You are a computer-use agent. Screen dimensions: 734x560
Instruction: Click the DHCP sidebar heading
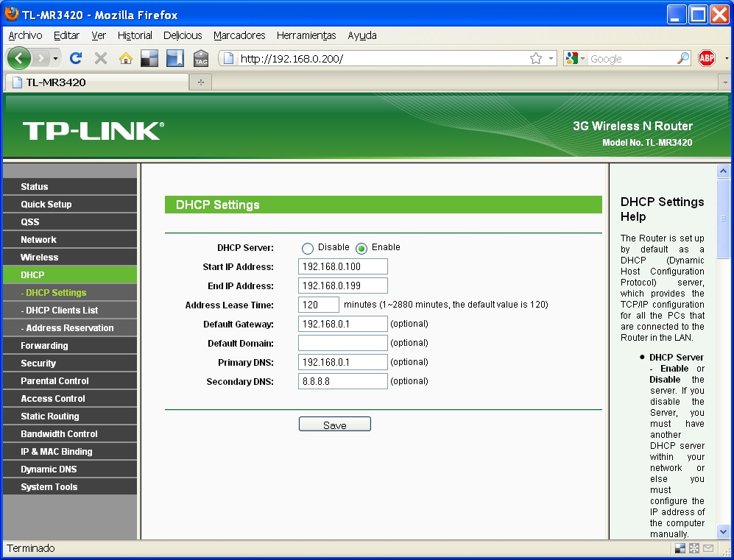70,275
